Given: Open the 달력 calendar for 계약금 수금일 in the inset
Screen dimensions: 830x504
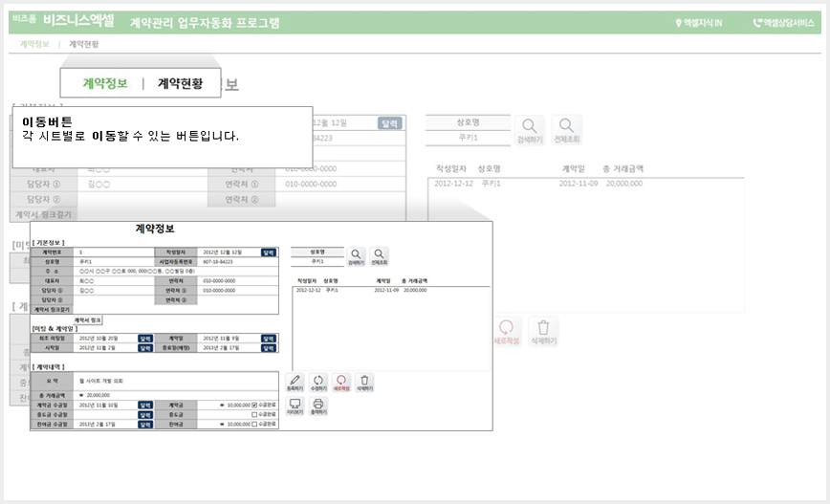Looking at the screenshot, I should (145, 405).
